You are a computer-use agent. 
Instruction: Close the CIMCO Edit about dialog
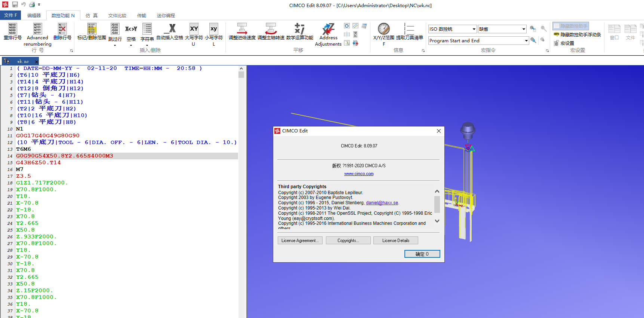439,131
